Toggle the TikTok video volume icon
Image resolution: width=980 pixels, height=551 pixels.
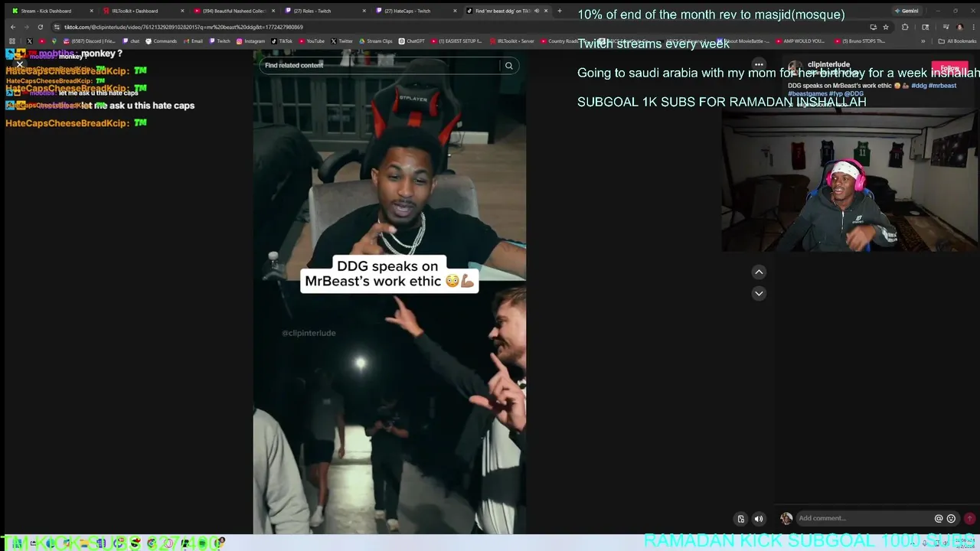759,519
